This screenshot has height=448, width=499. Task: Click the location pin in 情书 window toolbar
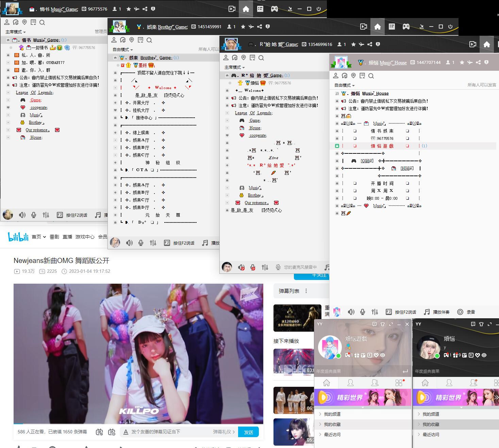pyautogui.click(x=24, y=22)
